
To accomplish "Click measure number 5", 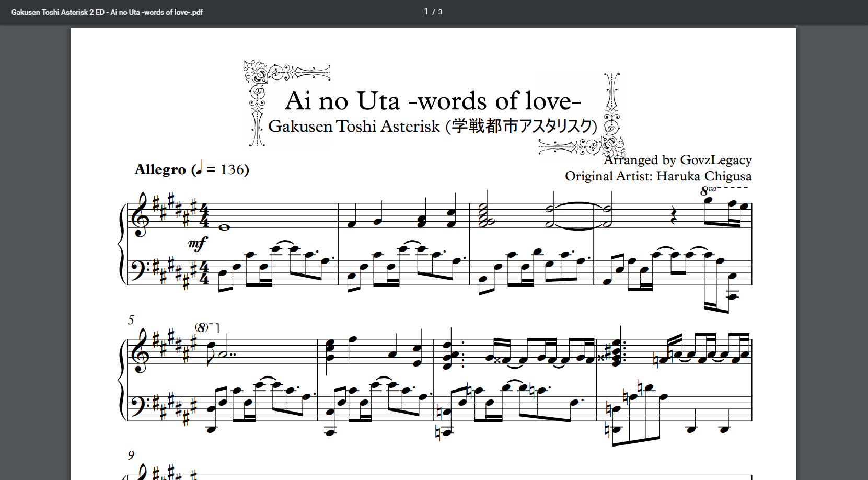I will 131,319.
